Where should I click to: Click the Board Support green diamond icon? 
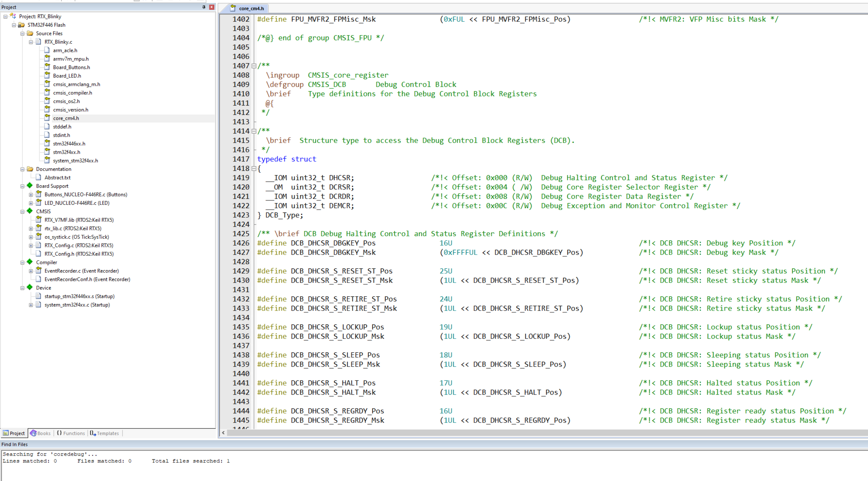coord(30,186)
